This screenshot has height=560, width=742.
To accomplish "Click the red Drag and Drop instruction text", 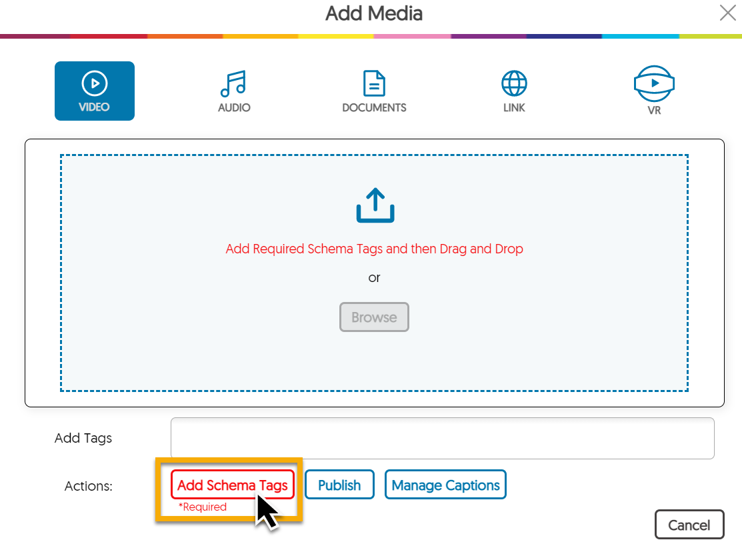I will coord(374,249).
